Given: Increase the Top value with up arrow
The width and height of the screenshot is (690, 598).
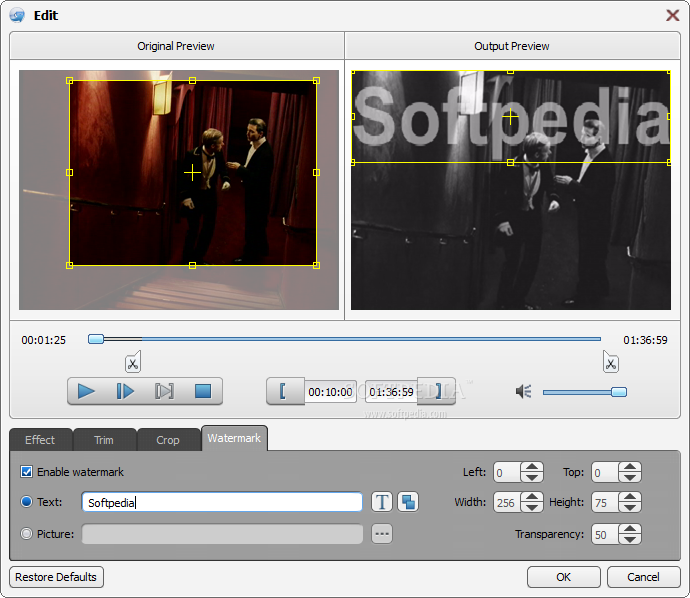Looking at the screenshot, I should 630,467.
